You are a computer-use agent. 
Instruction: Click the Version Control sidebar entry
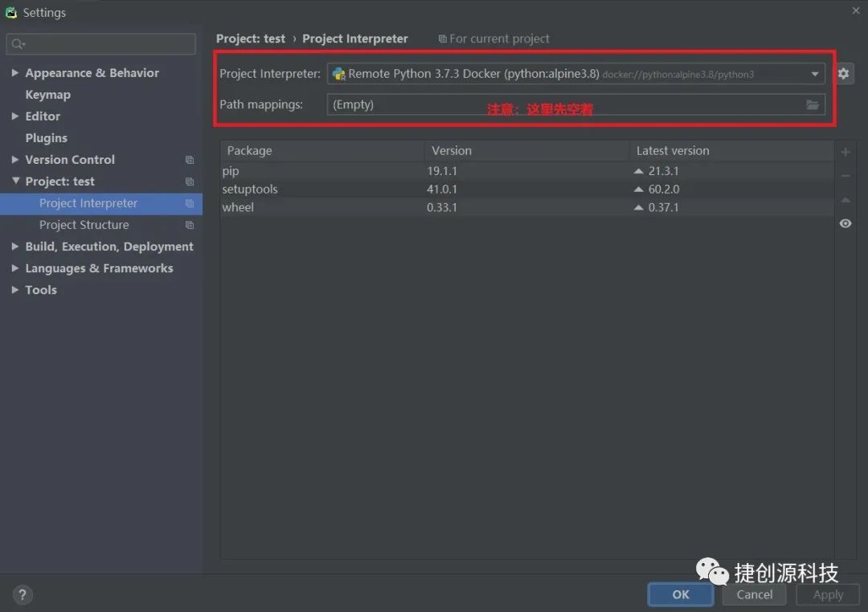(70, 159)
